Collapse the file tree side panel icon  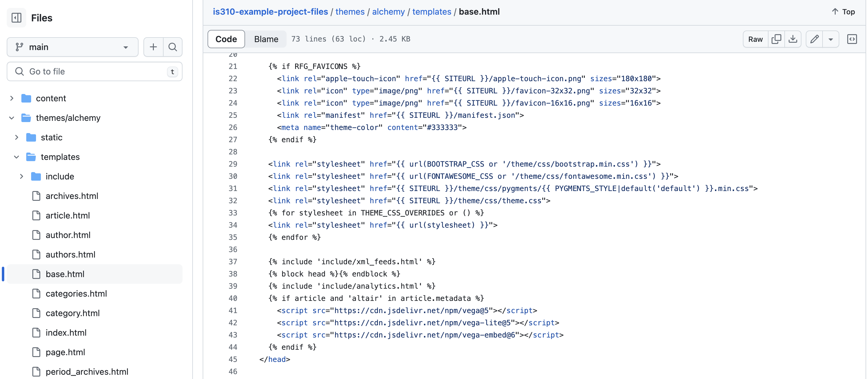tap(16, 17)
